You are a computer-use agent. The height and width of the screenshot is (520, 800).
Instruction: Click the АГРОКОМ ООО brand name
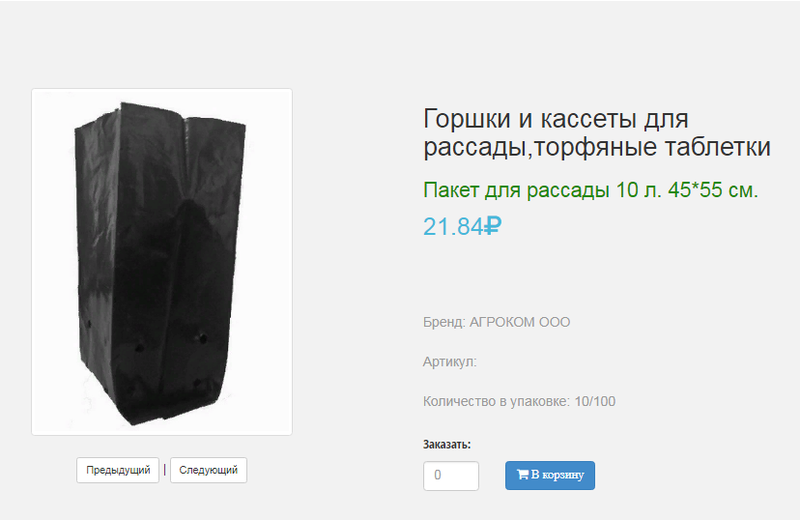(x=519, y=322)
